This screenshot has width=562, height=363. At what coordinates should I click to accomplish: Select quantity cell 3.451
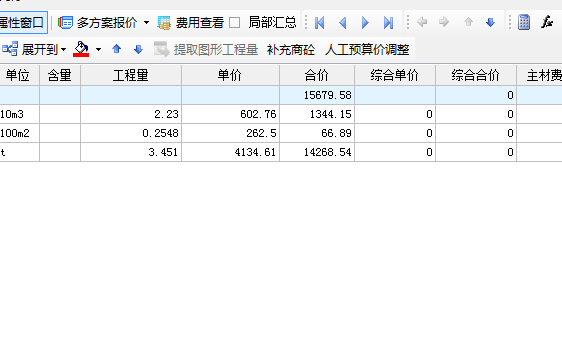131,152
